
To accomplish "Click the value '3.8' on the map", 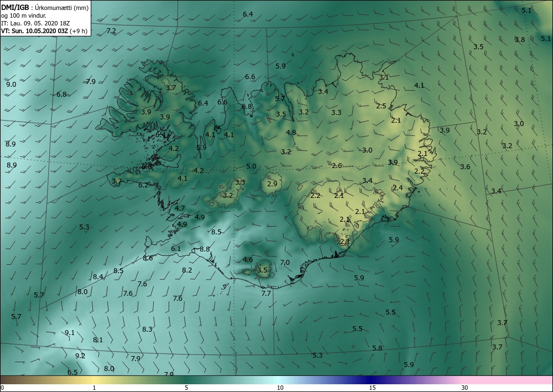I will click(520, 40).
